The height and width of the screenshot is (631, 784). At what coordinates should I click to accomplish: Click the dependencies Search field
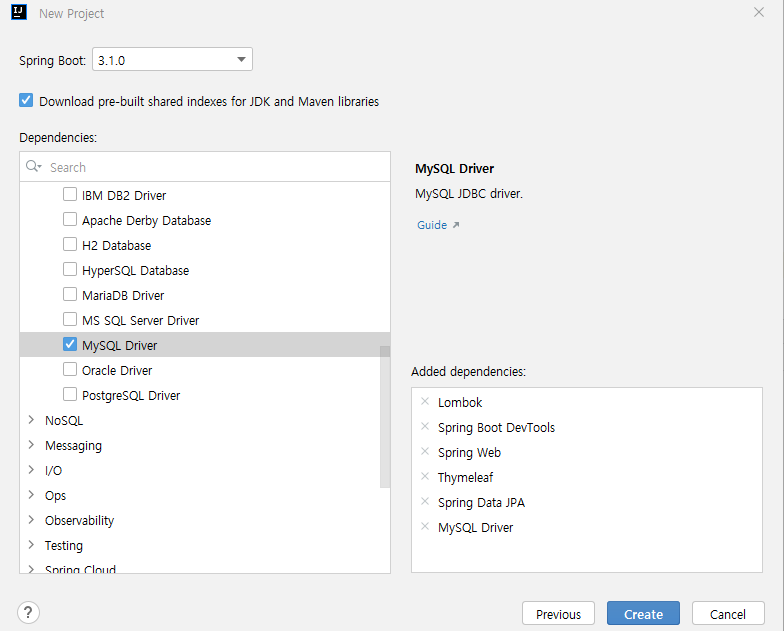(205, 167)
